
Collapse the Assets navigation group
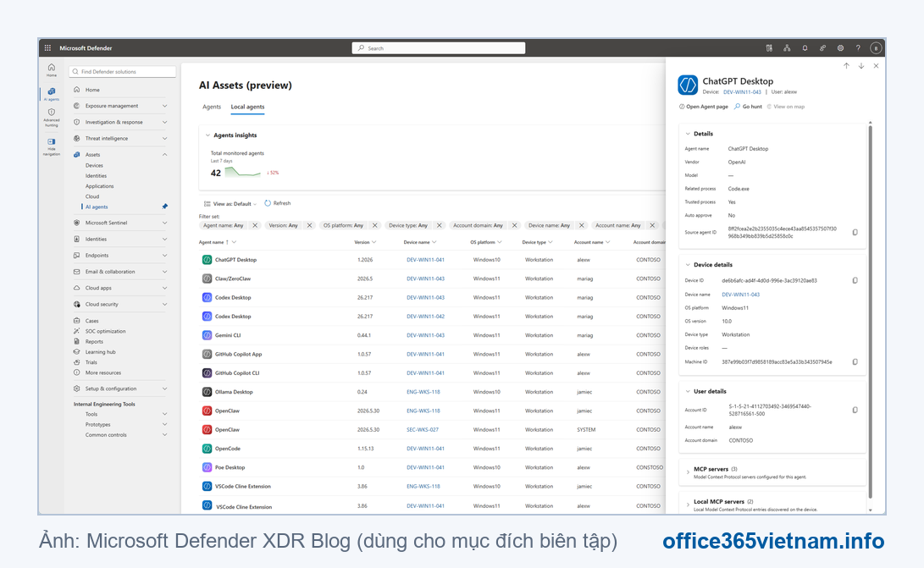coord(164,154)
